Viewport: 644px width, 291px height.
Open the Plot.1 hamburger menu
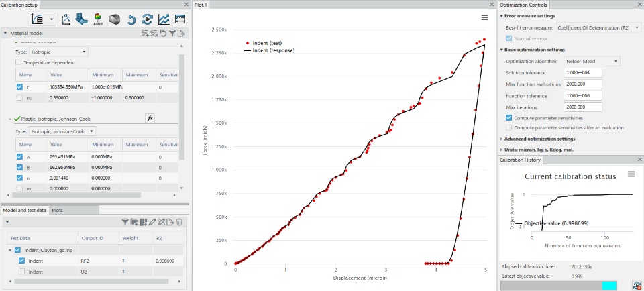point(484,17)
